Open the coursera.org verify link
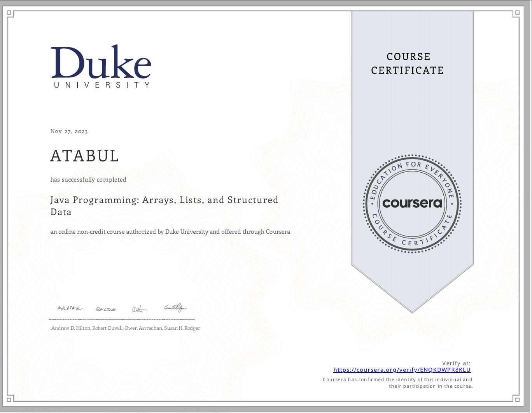Viewport: 532px width, 413px height. 402,370
